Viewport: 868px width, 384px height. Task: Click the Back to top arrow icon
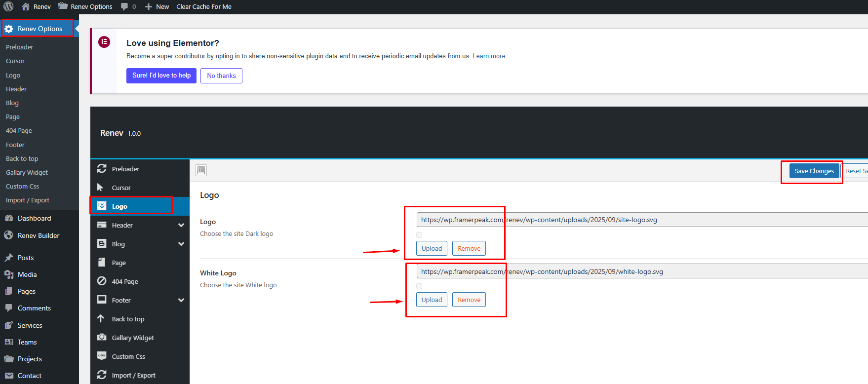click(x=101, y=318)
